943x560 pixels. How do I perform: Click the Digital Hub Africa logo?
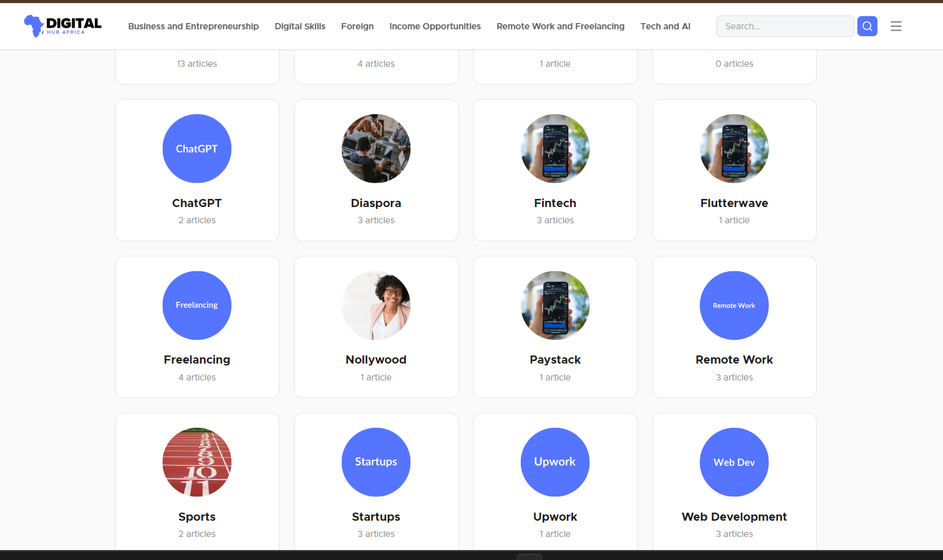[x=62, y=26]
